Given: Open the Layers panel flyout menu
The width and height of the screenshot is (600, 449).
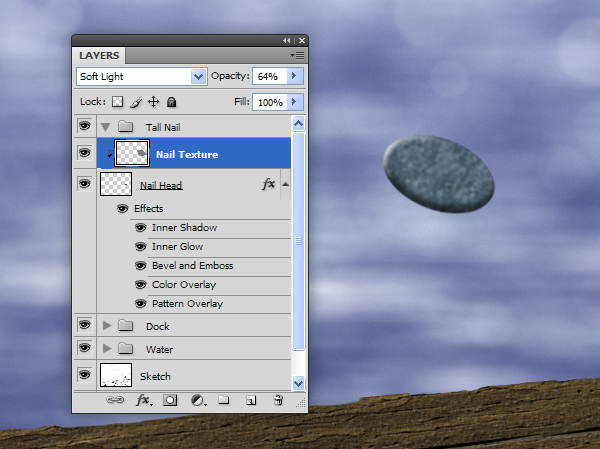Looking at the screenshot, I should click(297, 56).
